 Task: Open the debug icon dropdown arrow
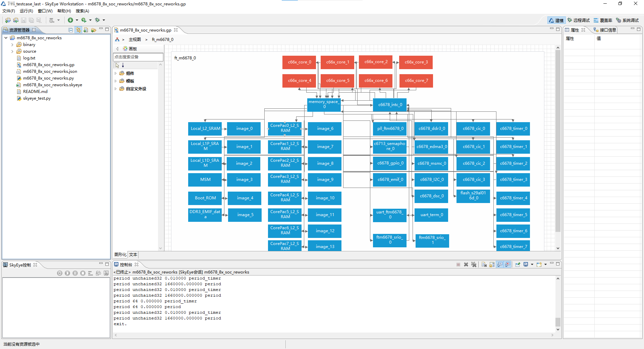click(104, 20)
